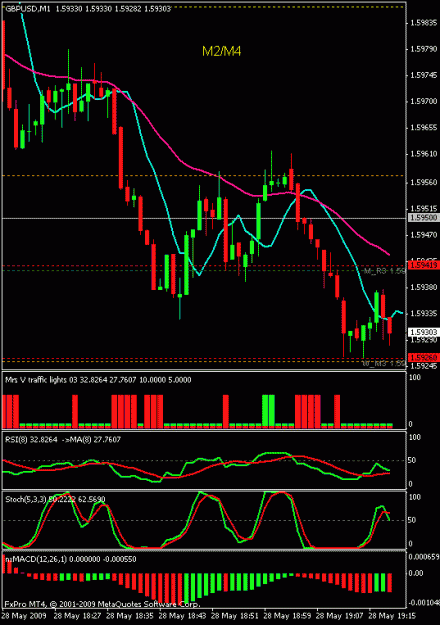The width and height of the screenshot is (440, 625).
Task: Click the Stoch(5,3,3) indicator label
Action: [x=55, y=499]
